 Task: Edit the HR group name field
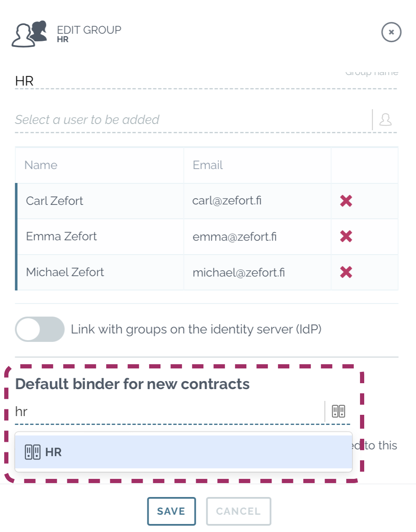206,81
